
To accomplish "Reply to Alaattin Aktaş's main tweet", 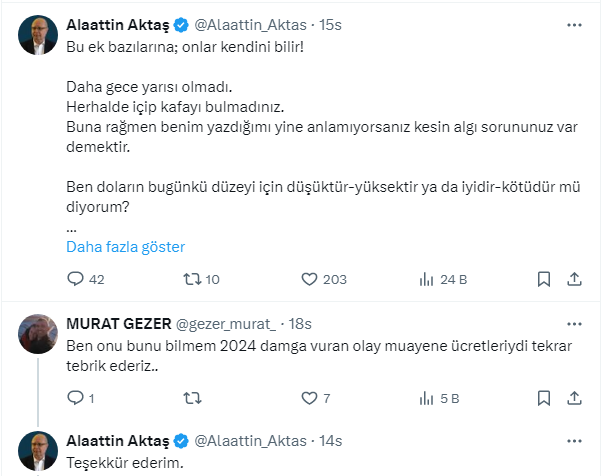I will pyautogui.click(x=73, y=280).
